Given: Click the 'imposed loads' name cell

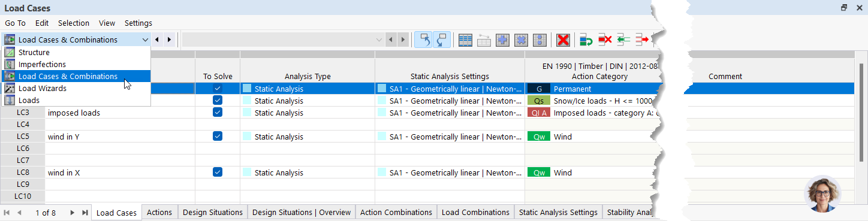Looking at the screenshot, I should click(120, 113).
